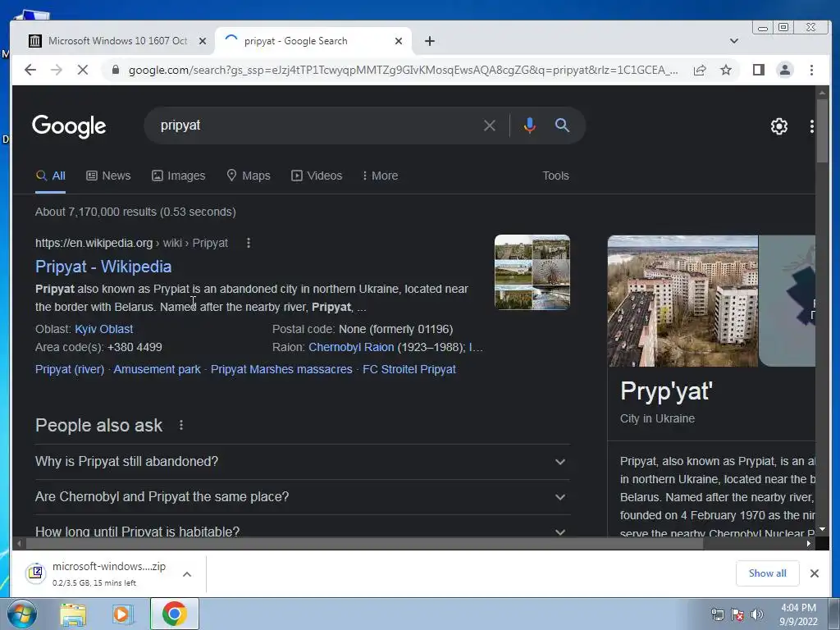Open the clock showing 4:04 PM

pyautogui.click(x=798, y=614)
